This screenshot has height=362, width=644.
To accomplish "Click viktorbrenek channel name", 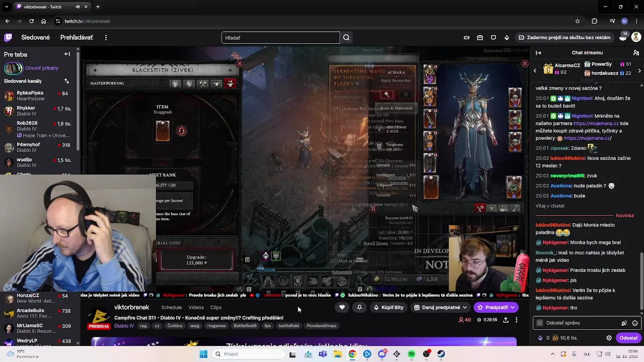I will [x=132, y=307].
